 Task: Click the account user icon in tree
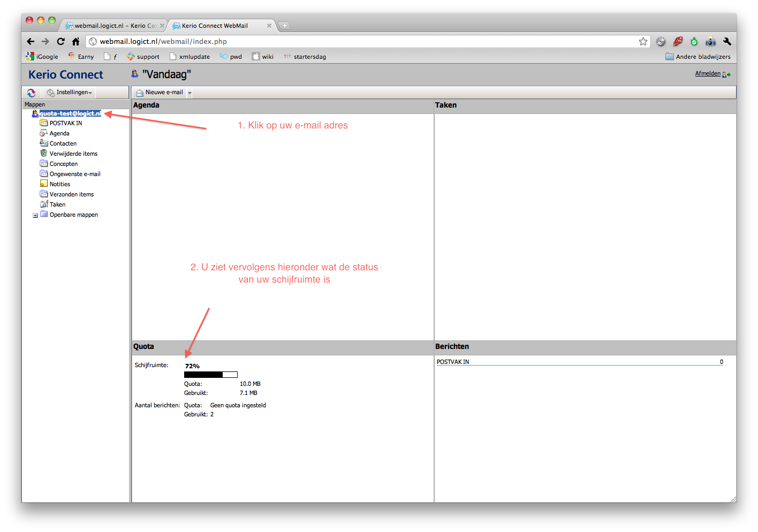click(35, 113)
